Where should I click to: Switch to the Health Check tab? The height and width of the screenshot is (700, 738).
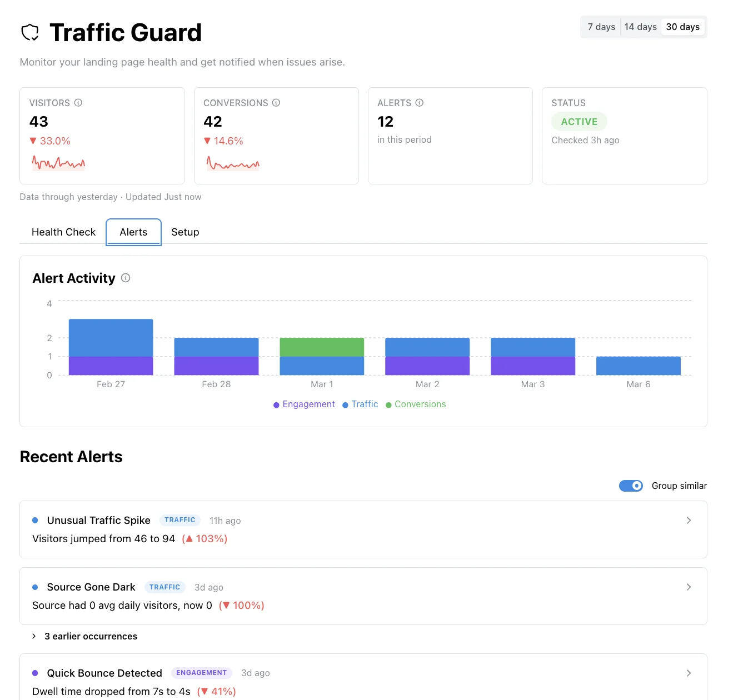click(63, 232)
